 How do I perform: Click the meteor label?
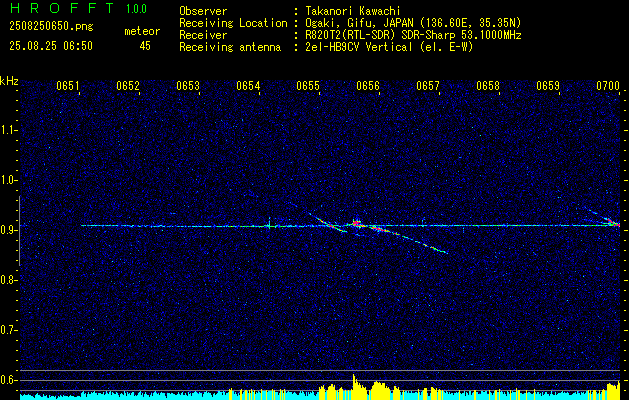pos(142,31)
